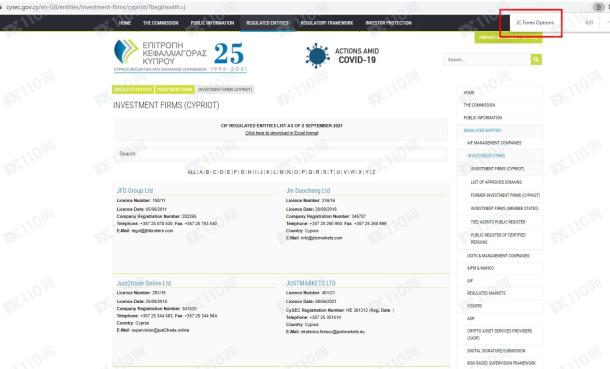
Task: Open AIF MANAGEMENT COMPANIES sidebar item
Action: 494,143
